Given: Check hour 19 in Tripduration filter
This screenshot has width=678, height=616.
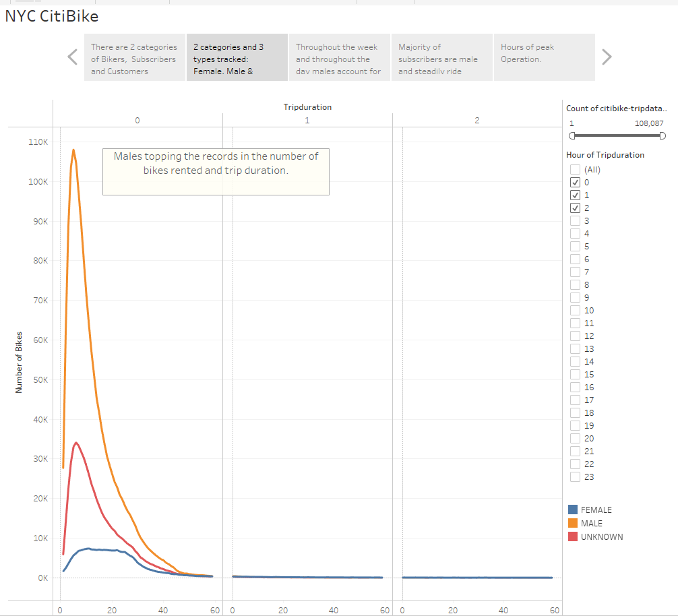Looking at the screenshot, I should (575, 426).
